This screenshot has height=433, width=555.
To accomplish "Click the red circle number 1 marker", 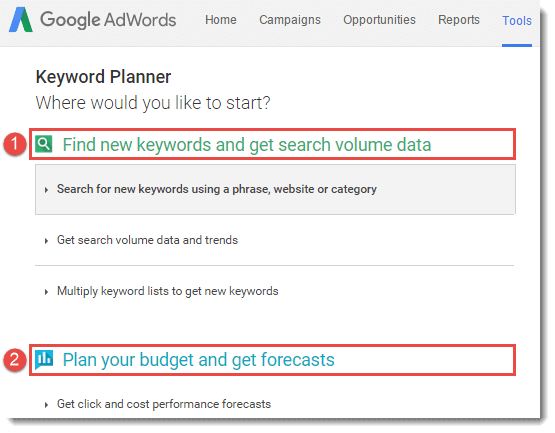I will (15, 144).
